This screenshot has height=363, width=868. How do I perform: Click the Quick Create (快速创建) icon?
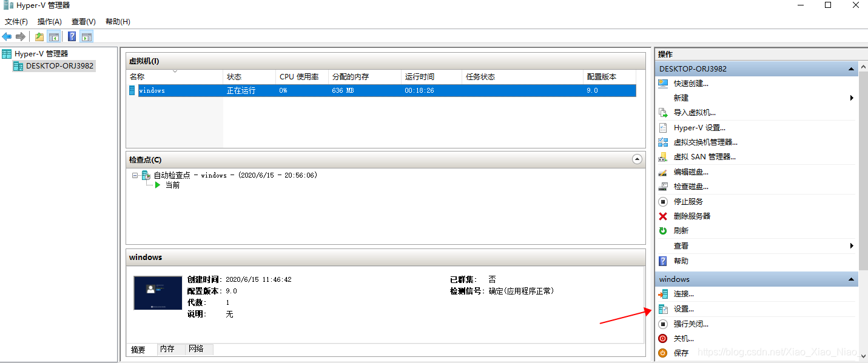click(x=663, y=84)
